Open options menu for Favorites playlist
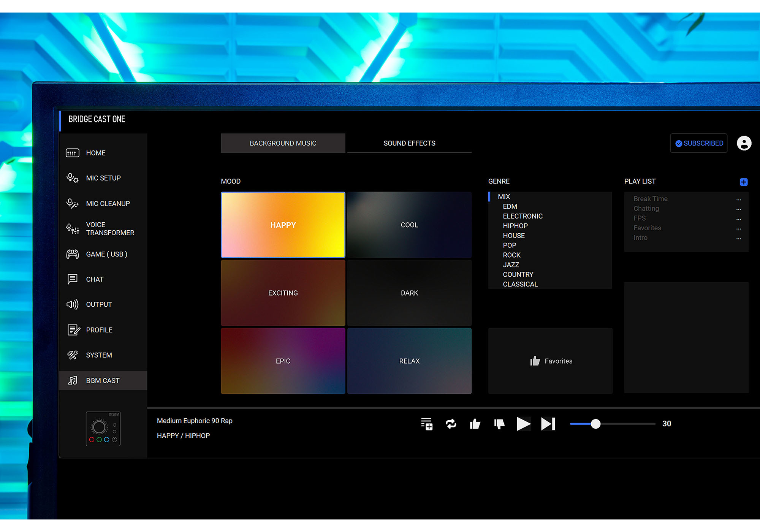Screen dimensions: 760x532 pos(739,228)
